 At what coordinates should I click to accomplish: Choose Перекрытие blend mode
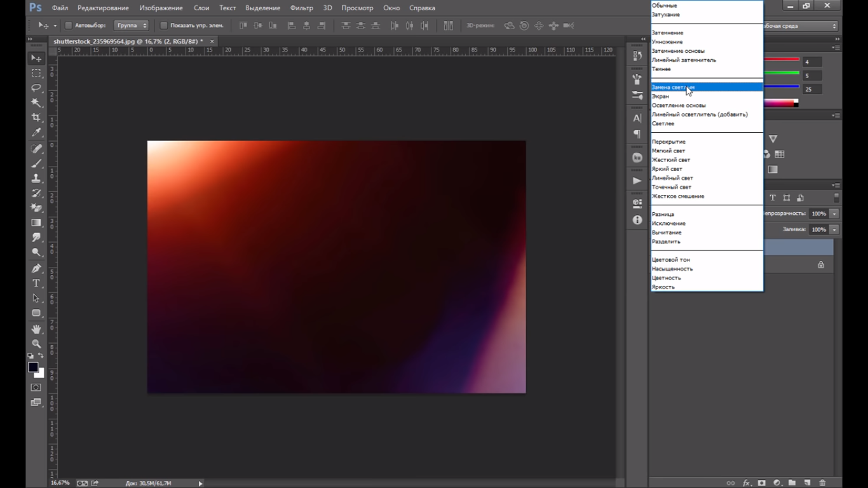click(x=707, y=142)
